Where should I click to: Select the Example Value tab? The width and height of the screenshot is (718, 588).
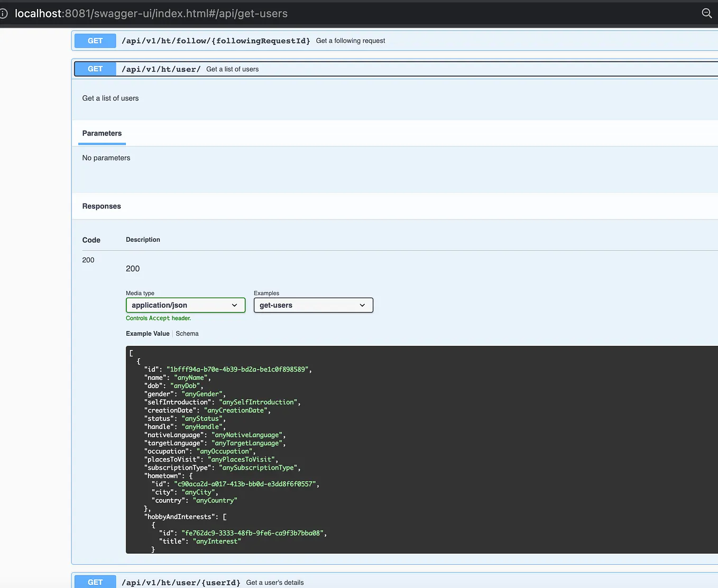click(148, 334)
